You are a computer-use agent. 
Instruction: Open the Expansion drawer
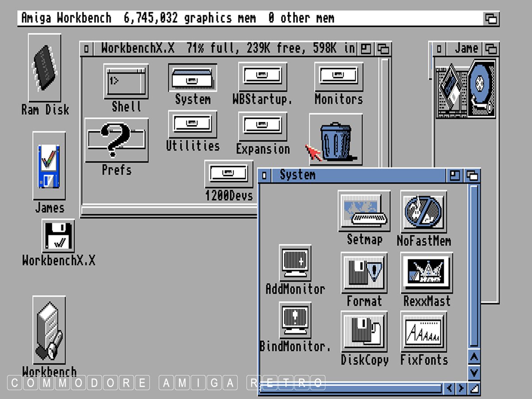tap(262, 126)
